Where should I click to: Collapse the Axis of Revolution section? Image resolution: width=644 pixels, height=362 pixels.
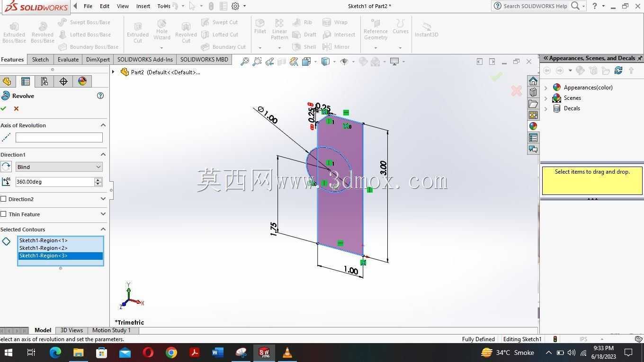click(103, 125)
